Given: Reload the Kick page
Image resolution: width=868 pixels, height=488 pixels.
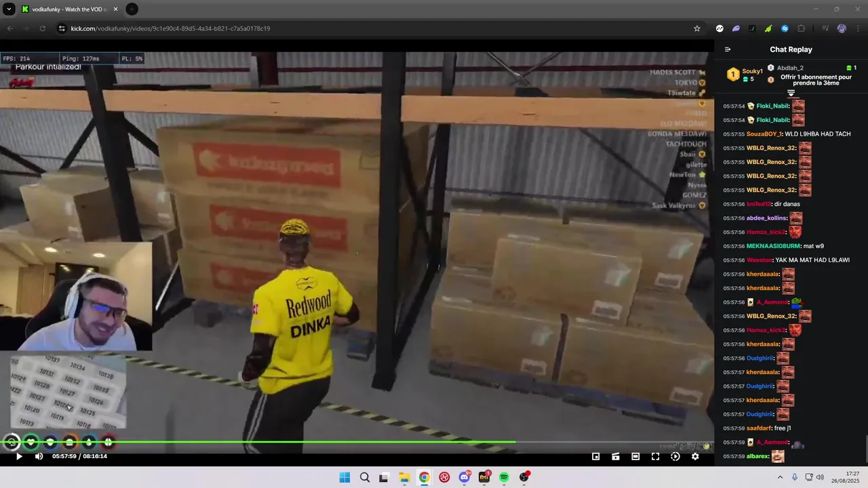Looking at the screenshot, I should 42,28.
